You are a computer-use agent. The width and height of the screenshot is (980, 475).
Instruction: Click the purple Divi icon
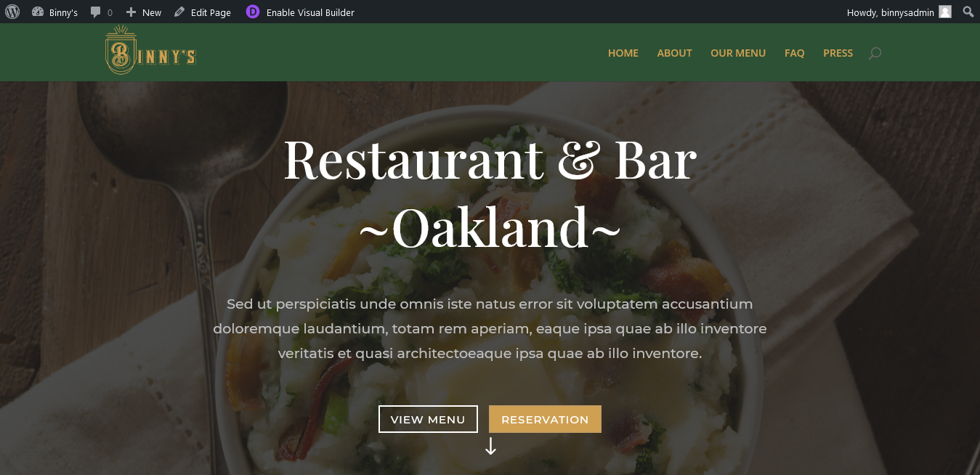(253, 12)
